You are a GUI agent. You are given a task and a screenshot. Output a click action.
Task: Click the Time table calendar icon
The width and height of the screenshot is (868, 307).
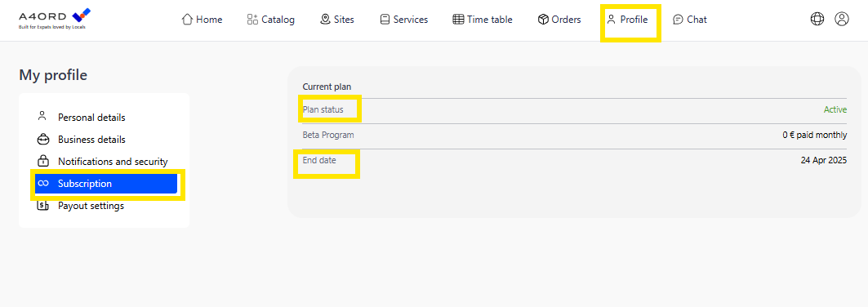tap(458, 20)
